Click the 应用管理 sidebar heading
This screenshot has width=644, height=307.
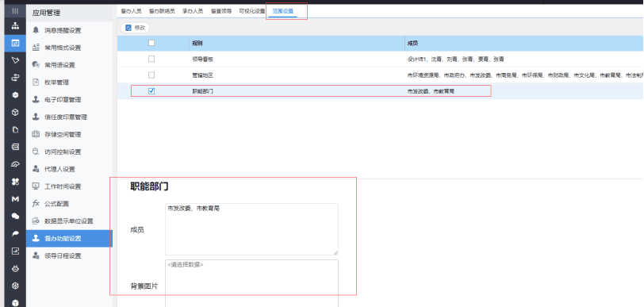coord(47,13)
